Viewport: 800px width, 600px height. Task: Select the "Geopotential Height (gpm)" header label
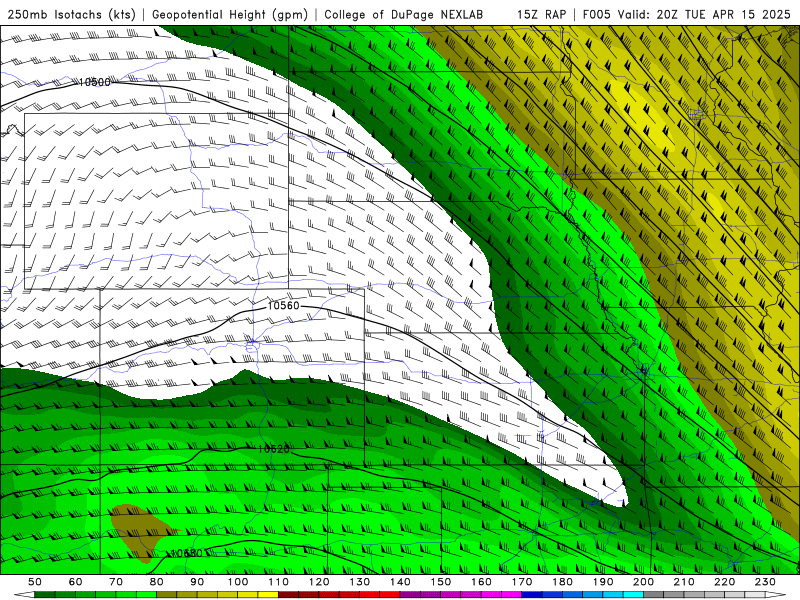[x=230, y=14]
